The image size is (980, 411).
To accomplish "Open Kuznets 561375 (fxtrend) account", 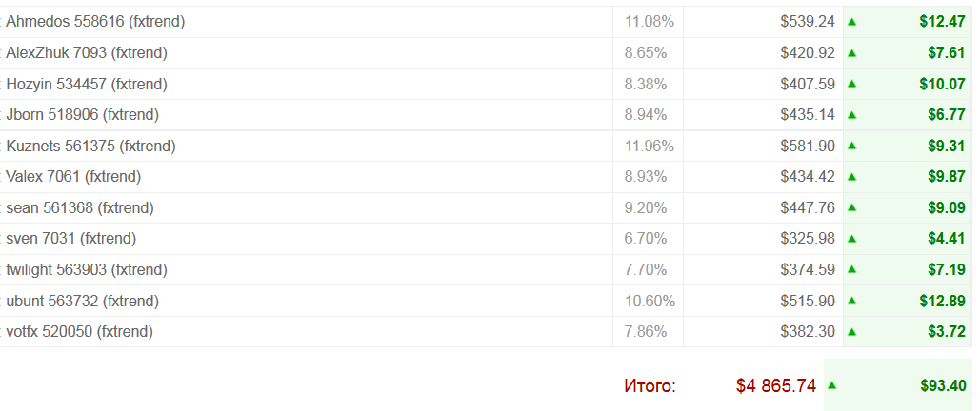I will (90, 146).
